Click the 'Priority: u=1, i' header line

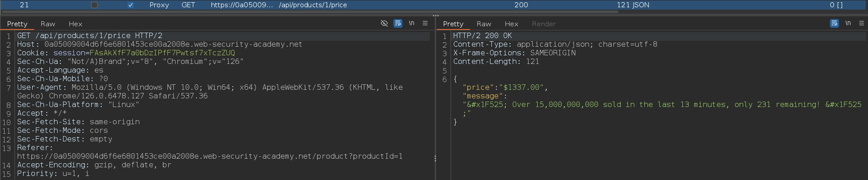(54, 174)
